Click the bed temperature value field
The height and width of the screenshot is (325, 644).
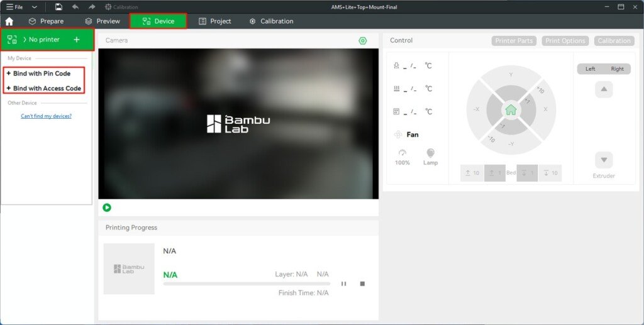pos(410,89)
